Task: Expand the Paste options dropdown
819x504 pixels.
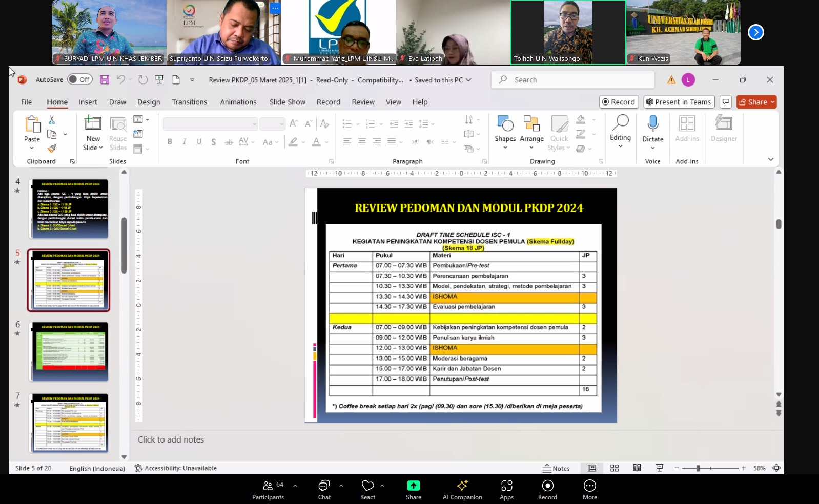Action: coord(32,148)
